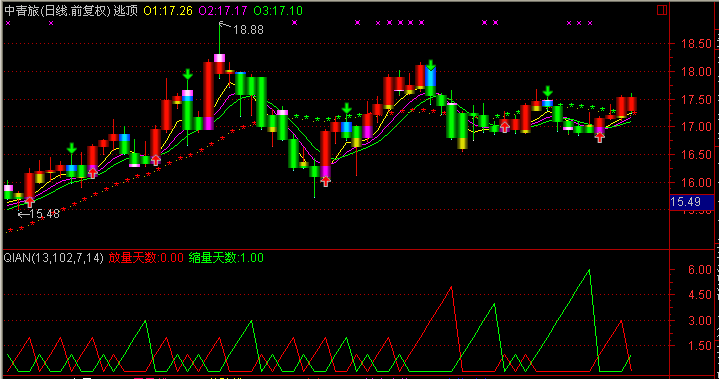
Task: Click the green 缩量天数:1.00 readout
Action: [226, 258]
